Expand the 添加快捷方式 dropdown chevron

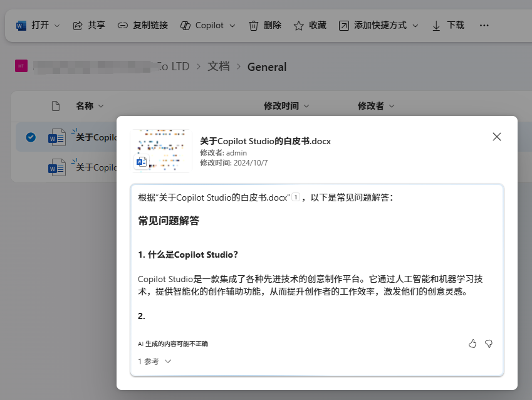pyautogui.click(x=415, y=26)
